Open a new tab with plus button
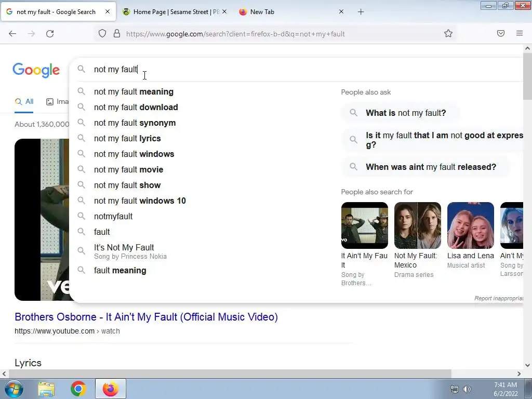The width and height of the screenshot is (532, 399). (361, 12)
